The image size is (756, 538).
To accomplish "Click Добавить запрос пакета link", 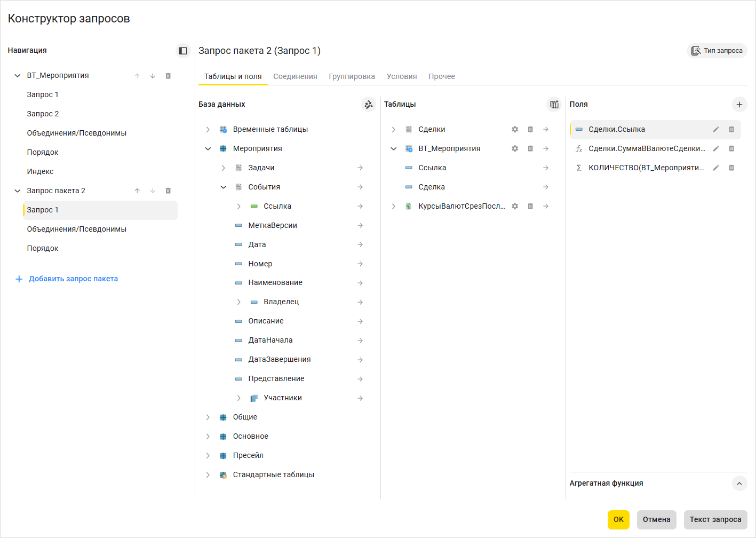I will [73, 279].
